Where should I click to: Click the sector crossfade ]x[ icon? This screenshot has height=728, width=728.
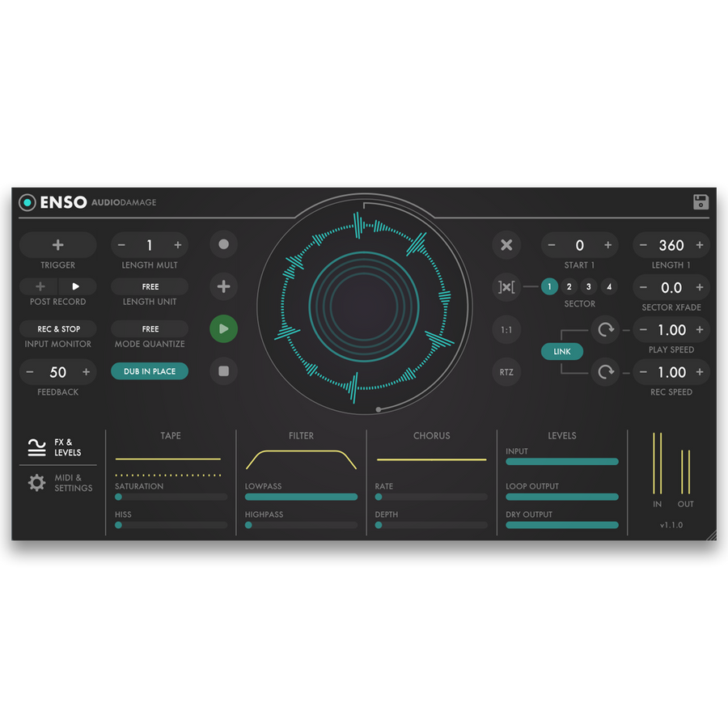pyautogui.click(x=506, y=287)
